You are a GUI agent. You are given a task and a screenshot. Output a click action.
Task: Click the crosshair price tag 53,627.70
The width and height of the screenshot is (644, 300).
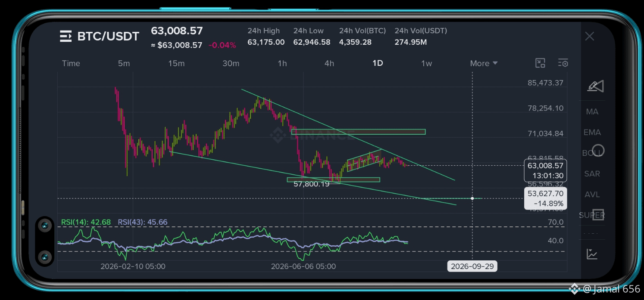click(x=545, y=198)
